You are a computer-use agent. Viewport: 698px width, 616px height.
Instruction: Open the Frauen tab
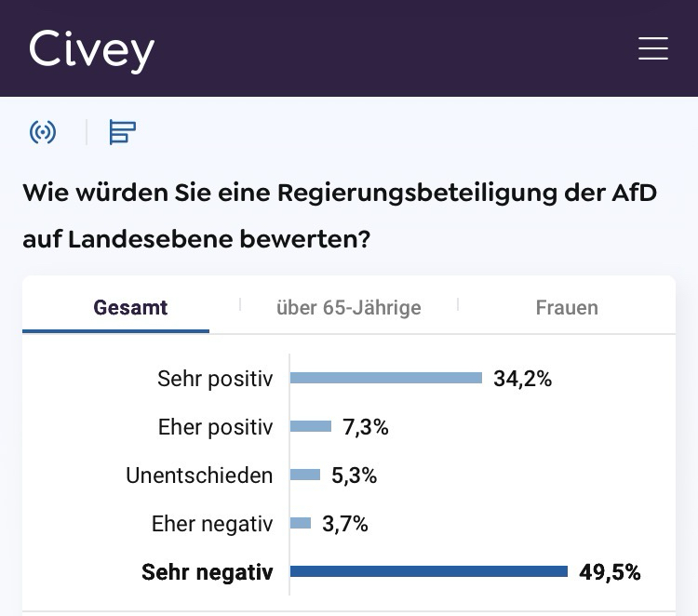[x=567, y=307]
